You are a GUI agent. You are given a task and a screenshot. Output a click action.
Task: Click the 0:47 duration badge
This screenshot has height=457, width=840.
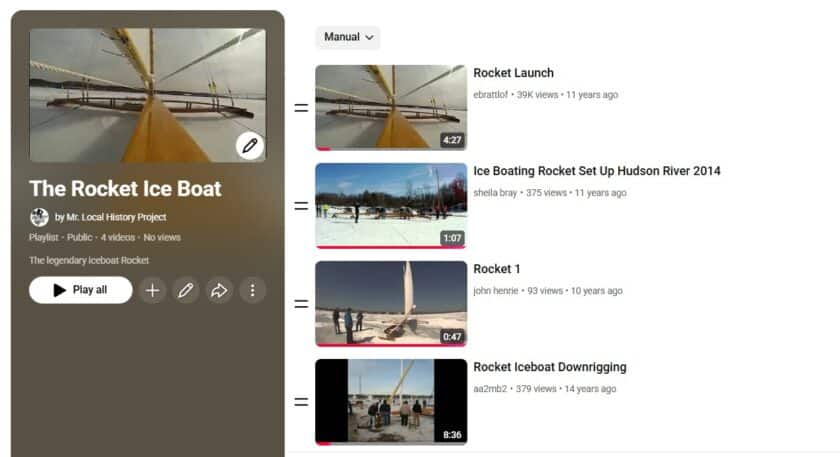click(x=452, y=336)
